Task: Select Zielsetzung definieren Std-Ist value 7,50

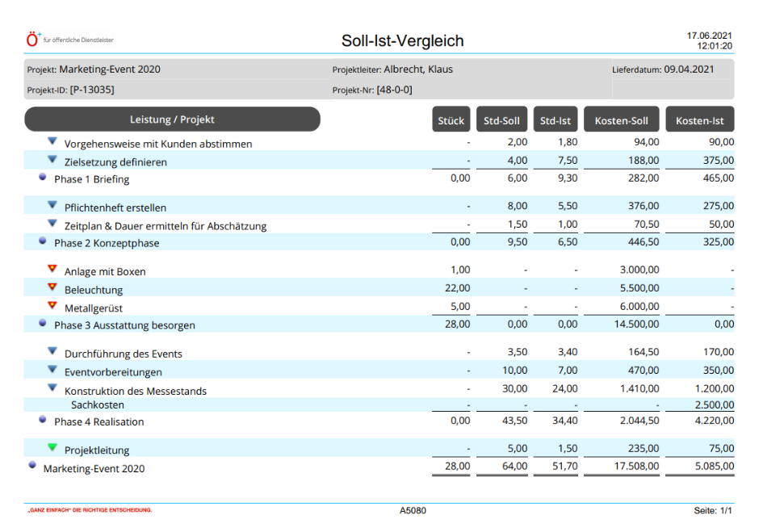Action: (568, 160)
